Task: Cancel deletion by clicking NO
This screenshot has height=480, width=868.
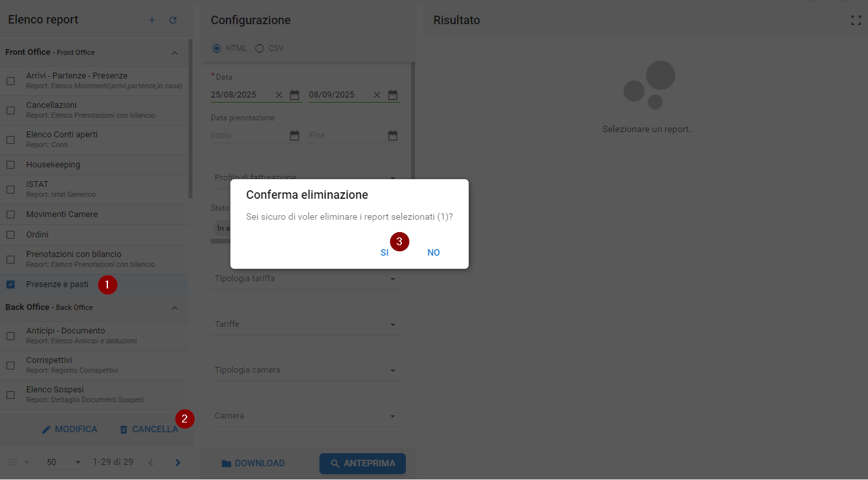Action: click(x=433, y=252)
